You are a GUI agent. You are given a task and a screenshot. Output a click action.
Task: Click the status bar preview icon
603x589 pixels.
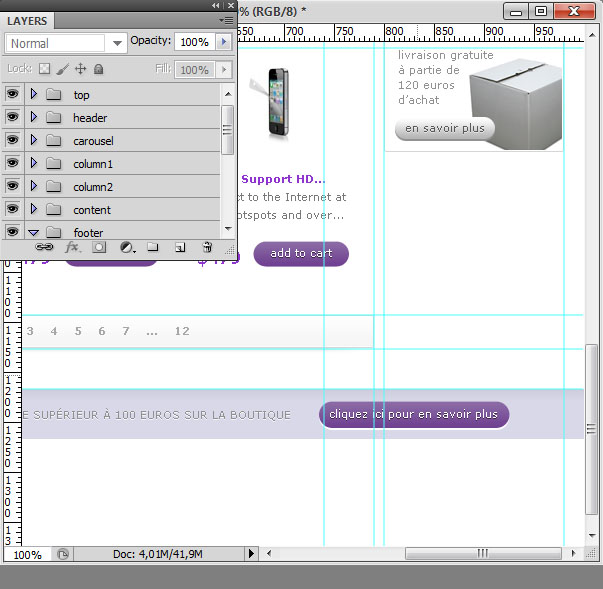tap(62, 554)
